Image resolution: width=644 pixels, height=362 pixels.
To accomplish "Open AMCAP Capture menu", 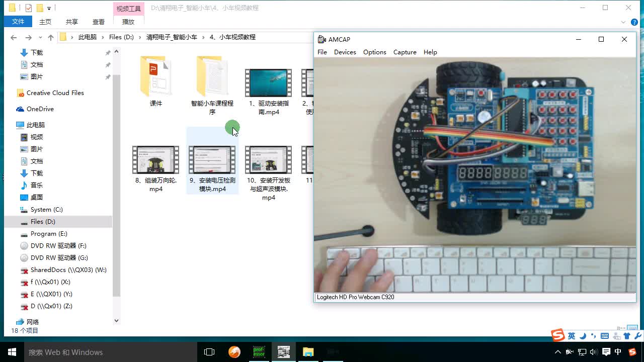I will point(405,52).
